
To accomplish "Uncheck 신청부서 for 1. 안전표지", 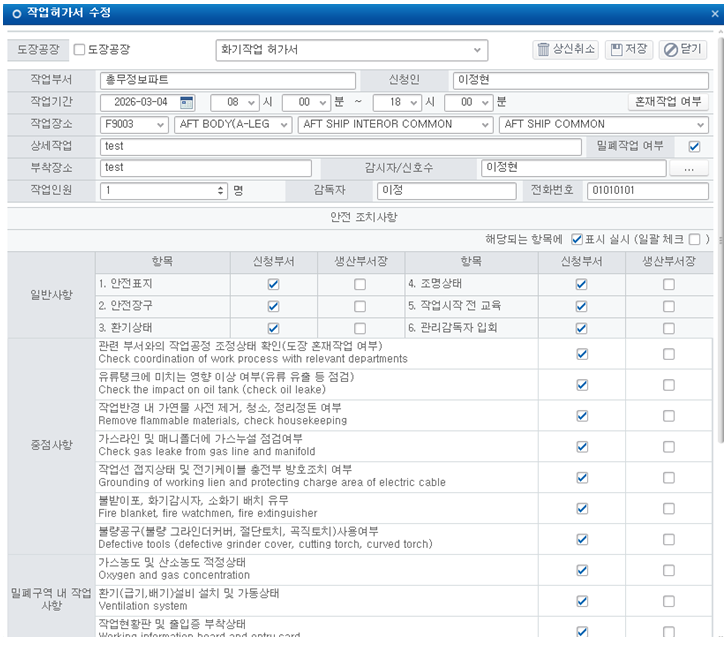I will [x=273, y=284].
